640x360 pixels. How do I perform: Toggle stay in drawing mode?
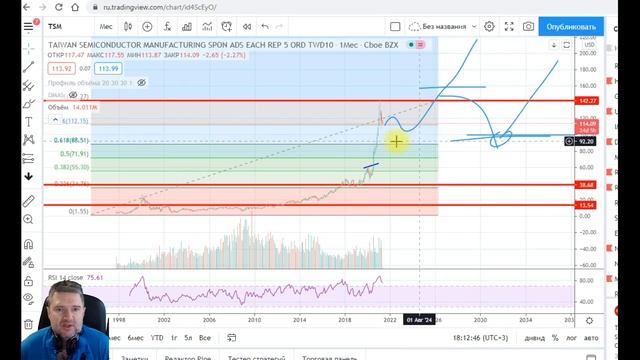(x=29, y=262)
